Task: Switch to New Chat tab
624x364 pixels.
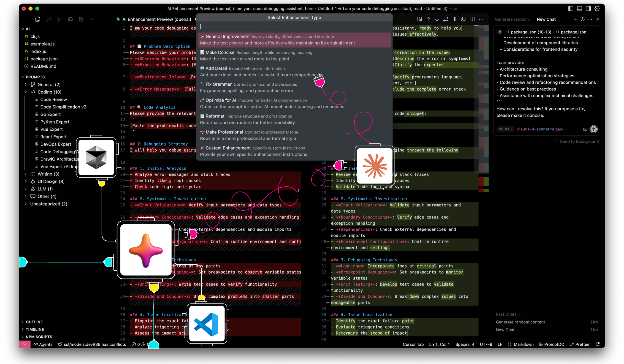Action: coord(546,19)
